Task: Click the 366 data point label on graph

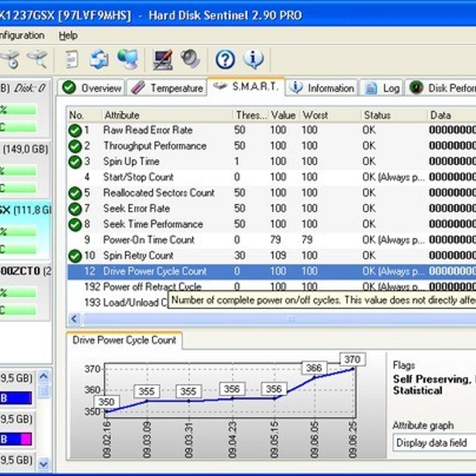Action: (x=314, y=368)
